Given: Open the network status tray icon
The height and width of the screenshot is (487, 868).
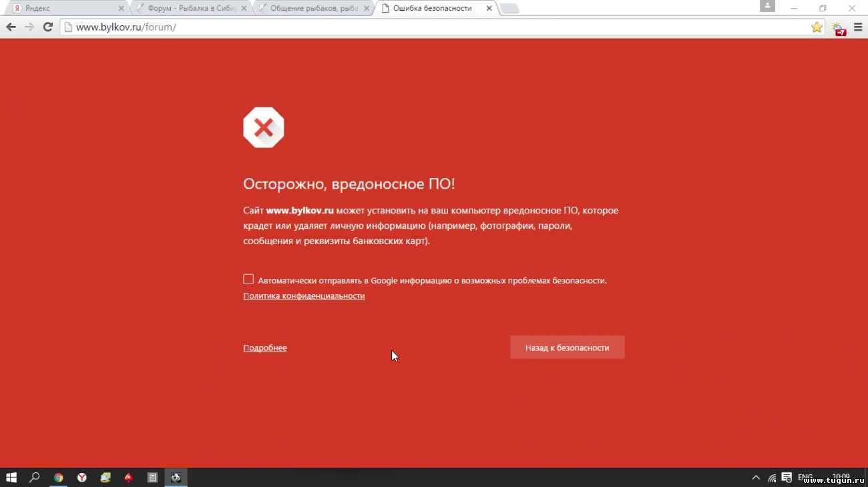Looking at the screenshot, I should pos(772,478).
